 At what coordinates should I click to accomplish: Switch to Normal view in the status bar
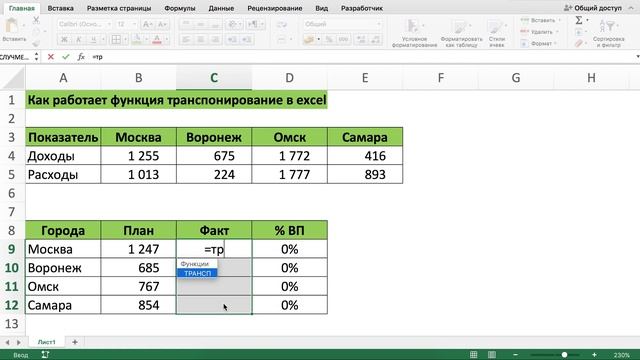(x=473, y=355)
